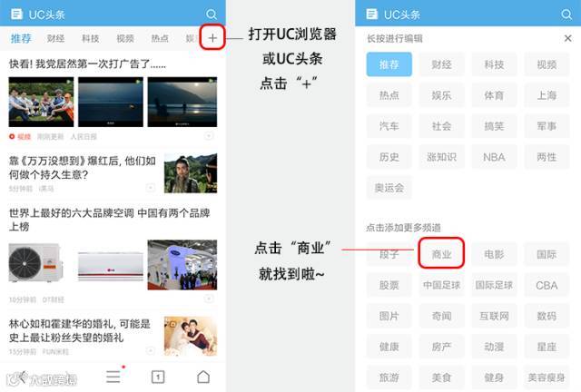Select the 娱乐 channel chip
Viewport: 581px width, 392px height.
click(442, 95)
